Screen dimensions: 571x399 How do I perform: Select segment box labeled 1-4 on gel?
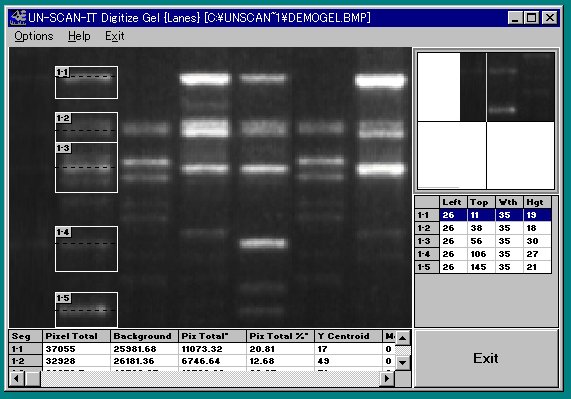(86, 249)
